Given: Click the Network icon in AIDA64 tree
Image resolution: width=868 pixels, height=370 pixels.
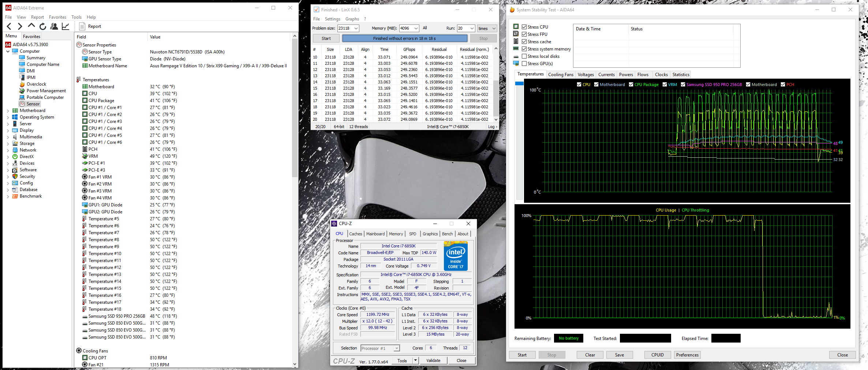Looking at the screenshot, I should [x=15, y=150].
